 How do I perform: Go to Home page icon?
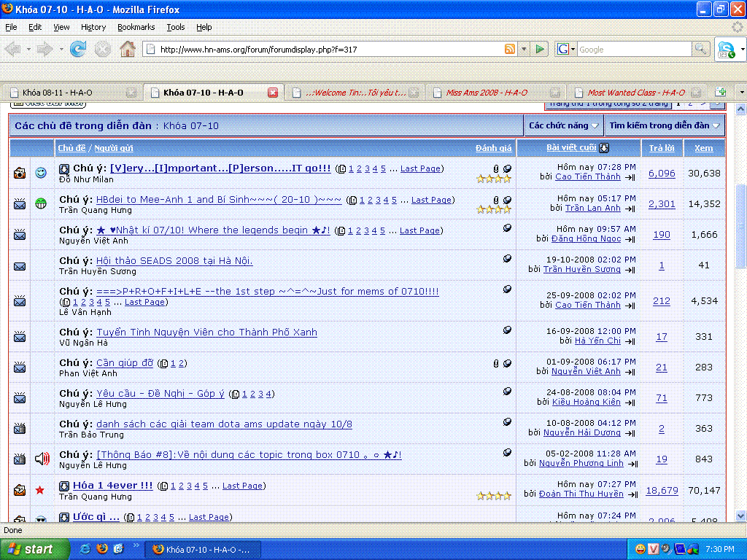pos(127,49)
